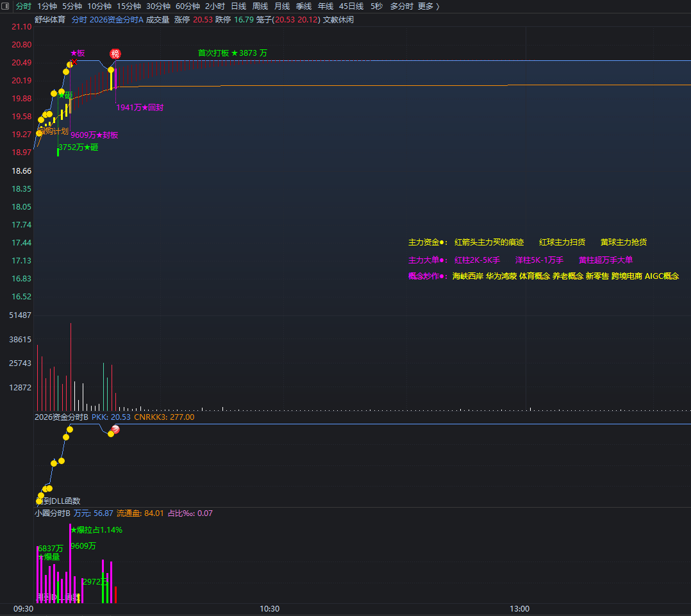691x616 pixels.
Task: Click the 首次打板 ★3873万 annotation
Action: 232,53
